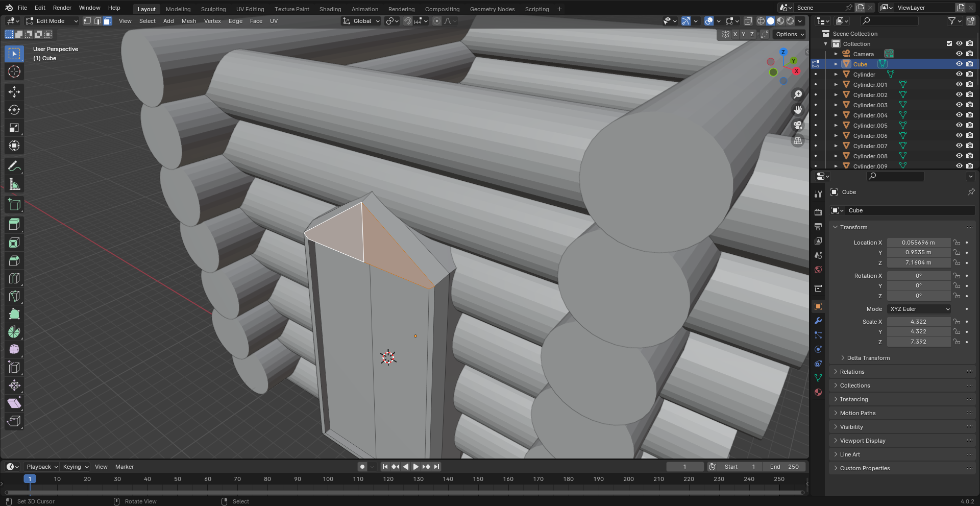Switch to face select mode
Screen dimensions: 980x506
click(107, 21)
